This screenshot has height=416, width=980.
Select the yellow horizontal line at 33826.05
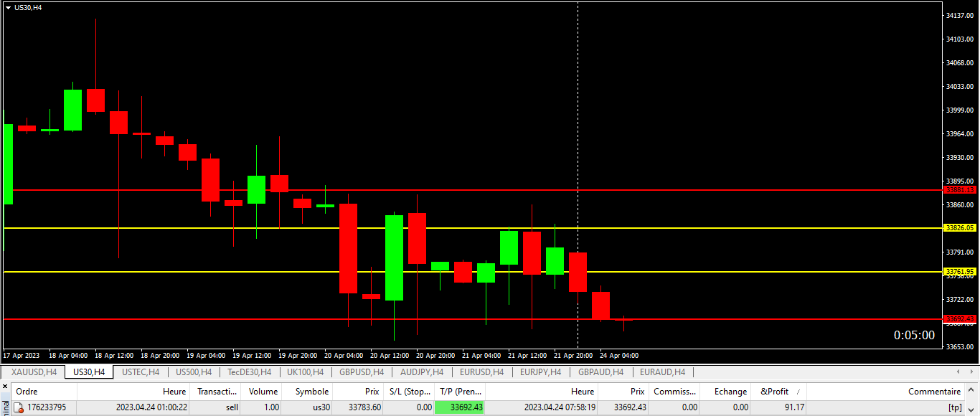click(473, 228)
